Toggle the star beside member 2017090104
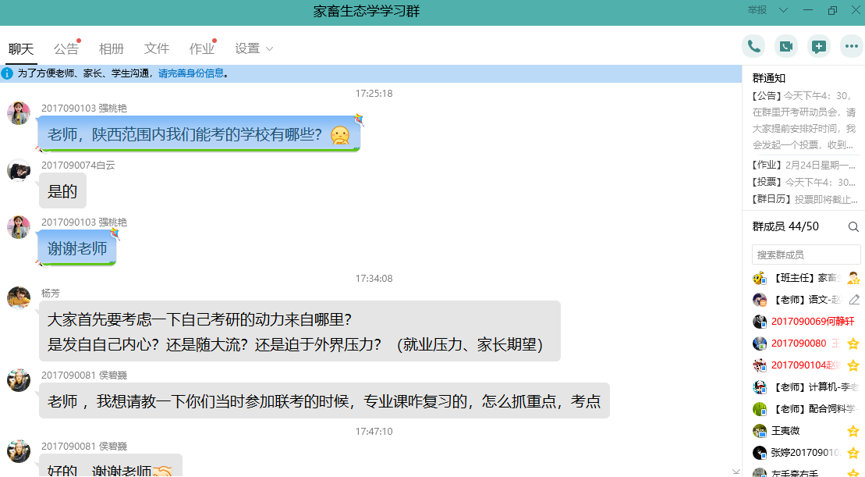The width and height of the screenshot is (865, 477). [x=853, y=365]
